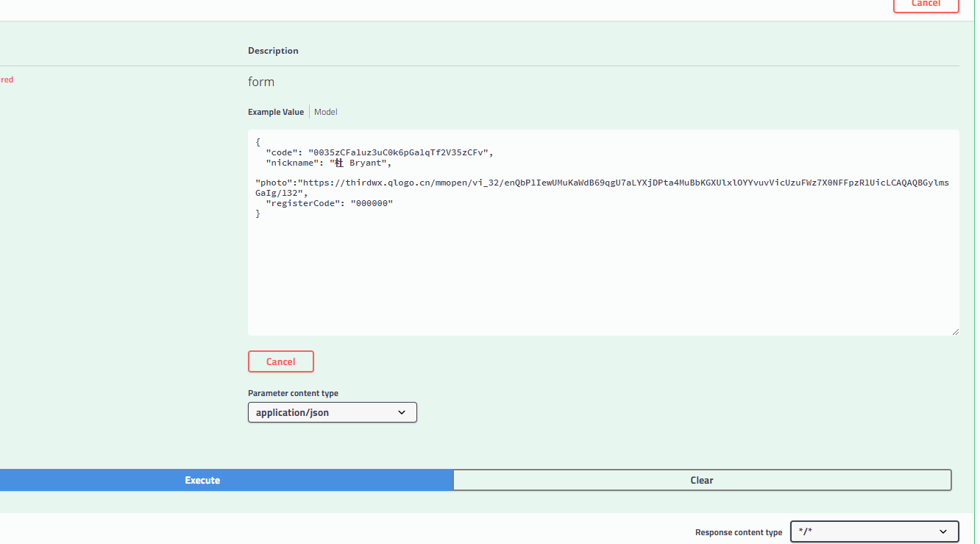Click the "Parameter content type" label
The height and width of the screenshot is (544, 980).
(x=293, y=393)
